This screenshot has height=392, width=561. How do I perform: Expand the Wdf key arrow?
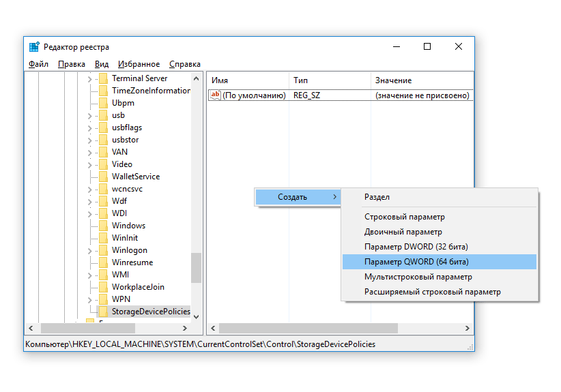point(89,201)
